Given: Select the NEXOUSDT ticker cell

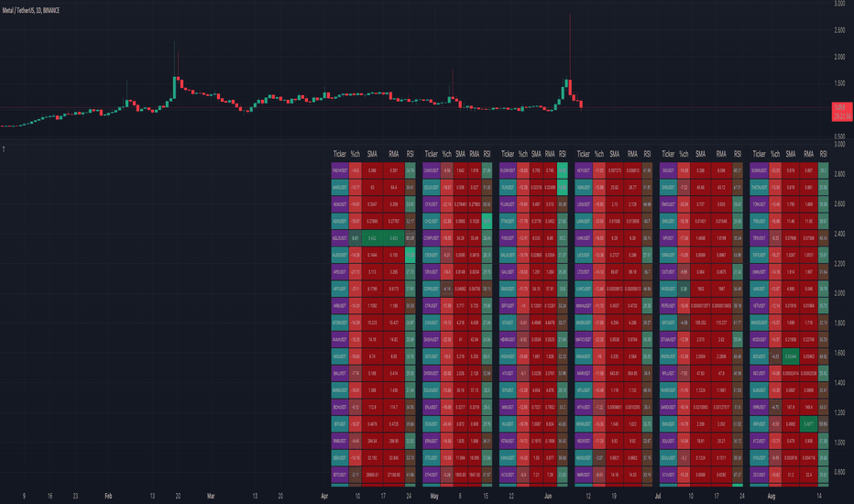Looking at the screenshot, I should pos(584,457).
